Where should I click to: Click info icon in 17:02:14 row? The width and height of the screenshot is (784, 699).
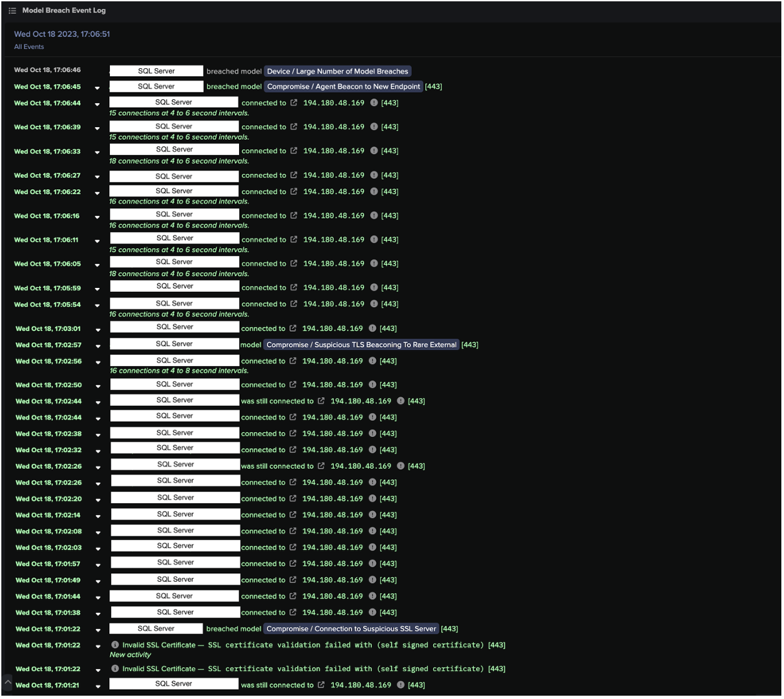373,515
